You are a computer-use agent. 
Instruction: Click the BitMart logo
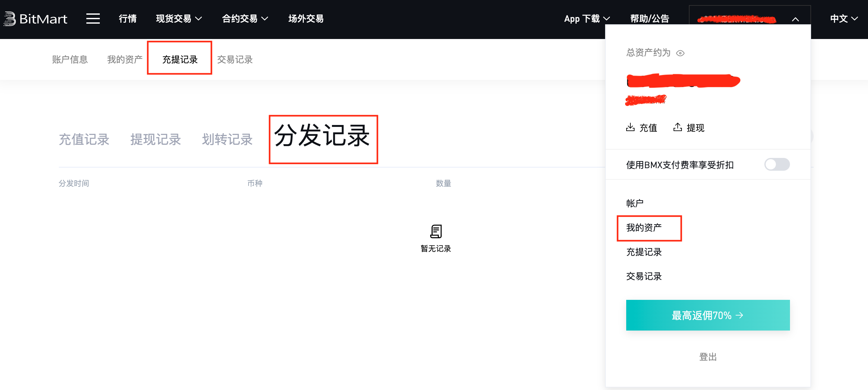click(35, 19)
